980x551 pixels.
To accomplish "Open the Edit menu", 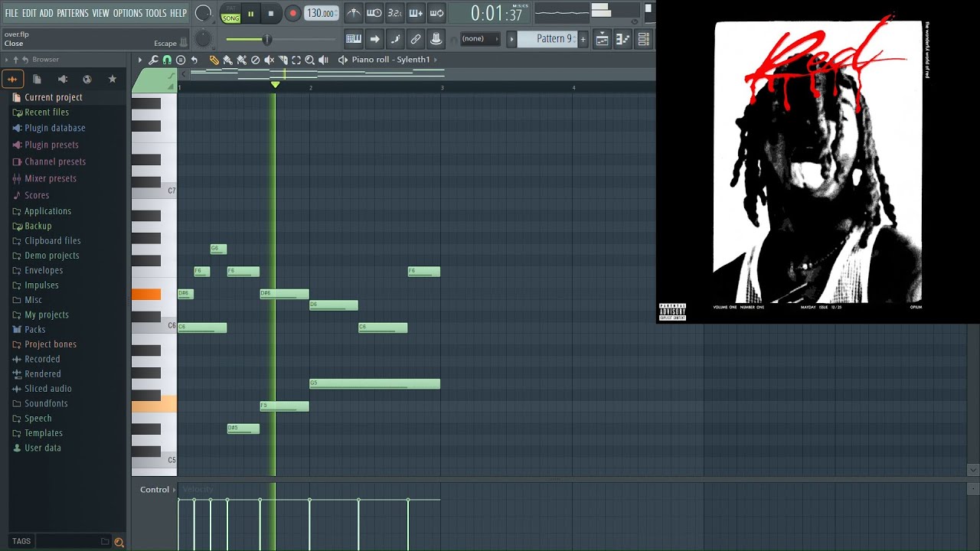I will [x=29, y=13].
